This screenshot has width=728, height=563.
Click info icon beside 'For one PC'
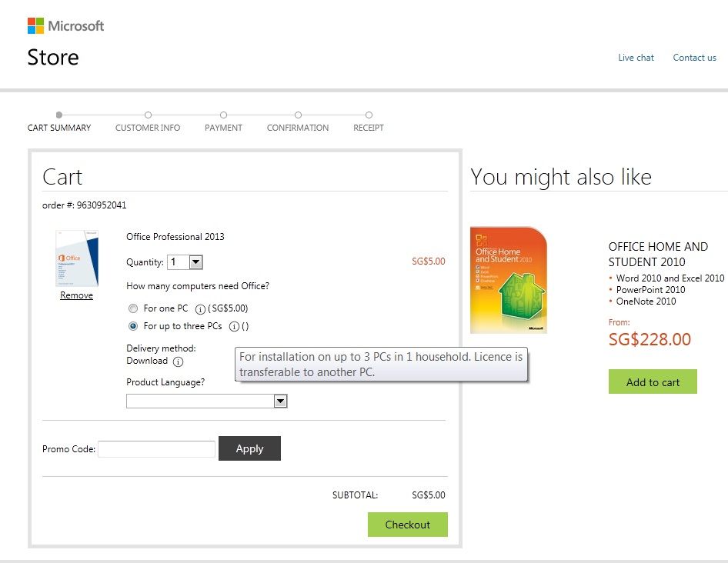(200, 308)
